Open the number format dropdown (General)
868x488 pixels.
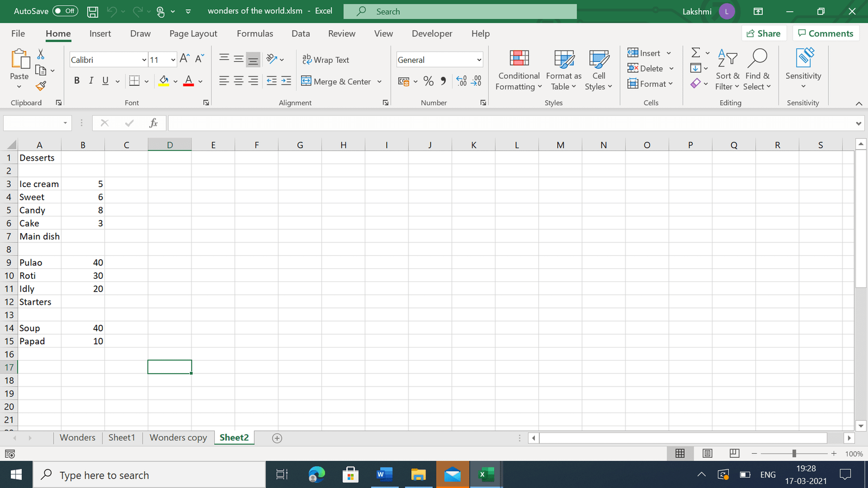click(x=479, y=60)
